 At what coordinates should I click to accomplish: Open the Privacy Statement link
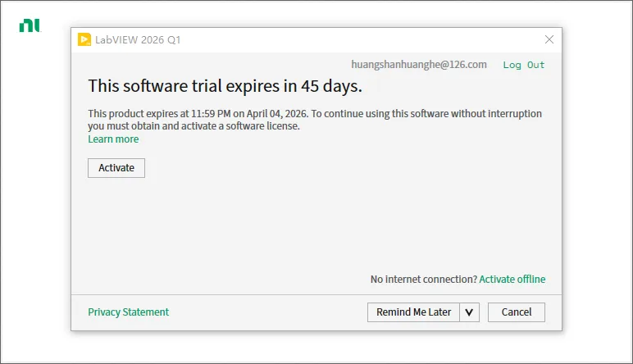click(129, 312)
